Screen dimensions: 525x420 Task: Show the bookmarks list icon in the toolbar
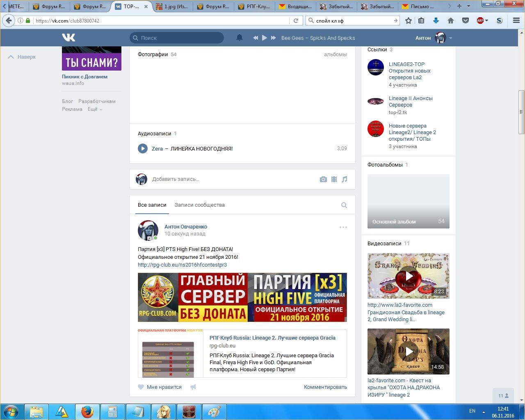[421, 21]
